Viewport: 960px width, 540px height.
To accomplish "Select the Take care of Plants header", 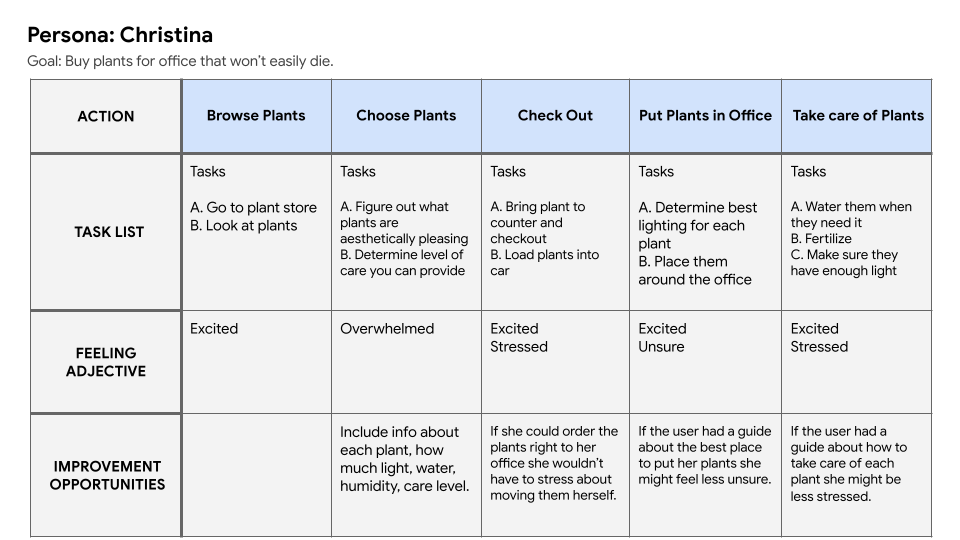I will (x=857, y=116).
